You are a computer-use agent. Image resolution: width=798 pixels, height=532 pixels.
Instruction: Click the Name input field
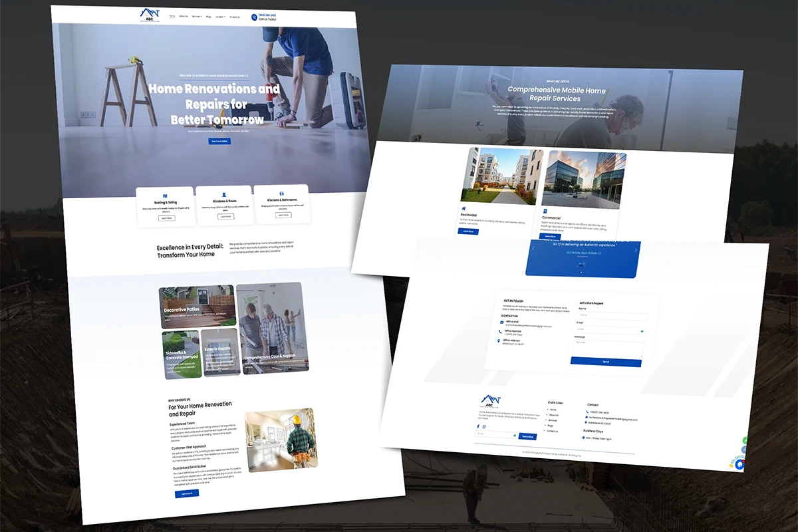tap(612, 315)
